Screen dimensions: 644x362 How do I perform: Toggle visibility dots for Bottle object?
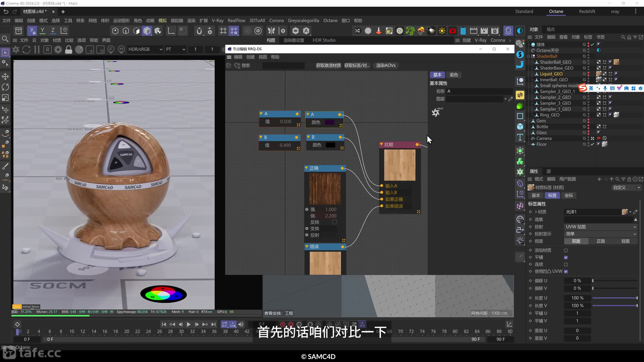[x=588, y=127]
